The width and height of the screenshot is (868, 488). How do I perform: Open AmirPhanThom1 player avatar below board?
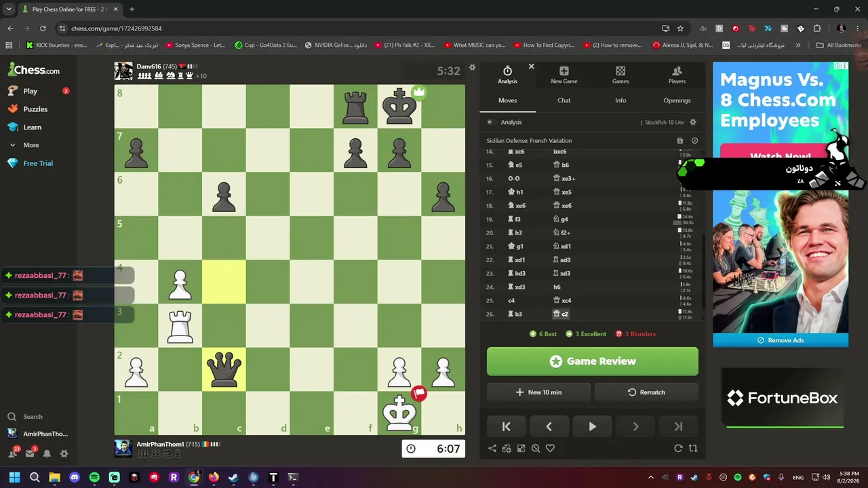coord(123,447)
